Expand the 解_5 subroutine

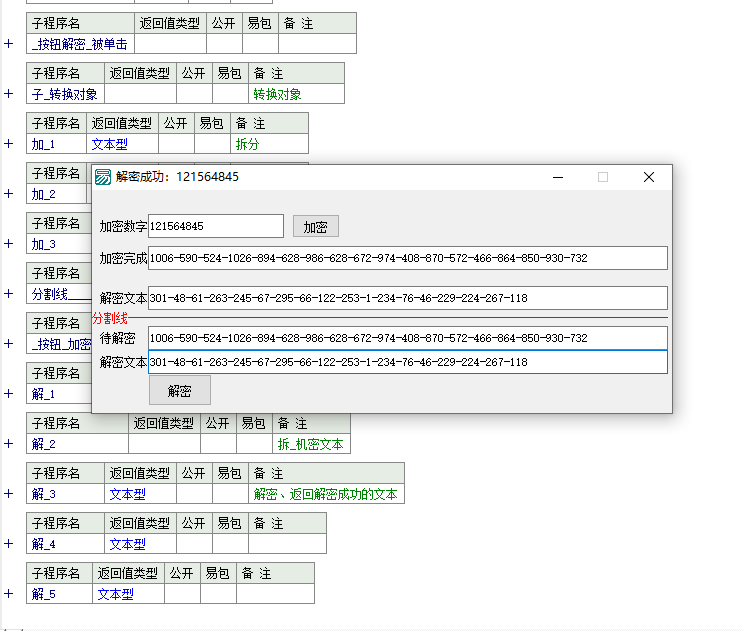point(9,594)
